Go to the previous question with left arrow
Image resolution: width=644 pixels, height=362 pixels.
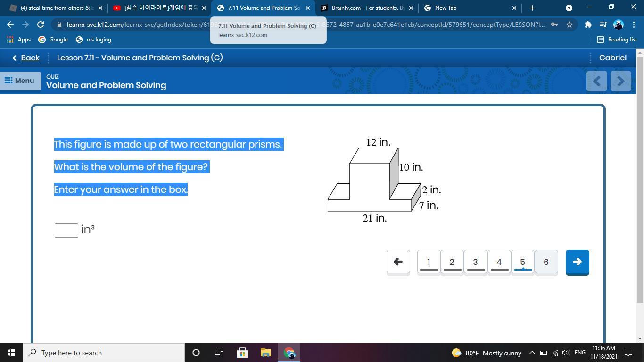(x=398, y=262)
